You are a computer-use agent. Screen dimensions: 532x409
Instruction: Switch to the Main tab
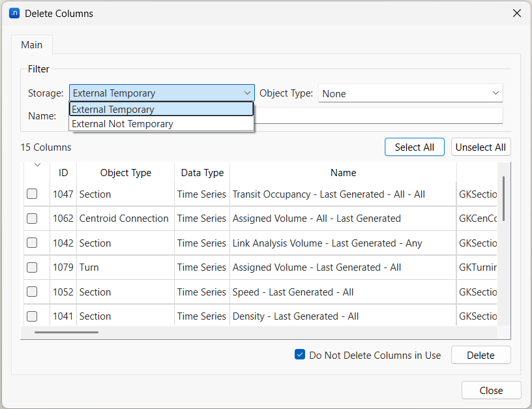click(31, 44)
